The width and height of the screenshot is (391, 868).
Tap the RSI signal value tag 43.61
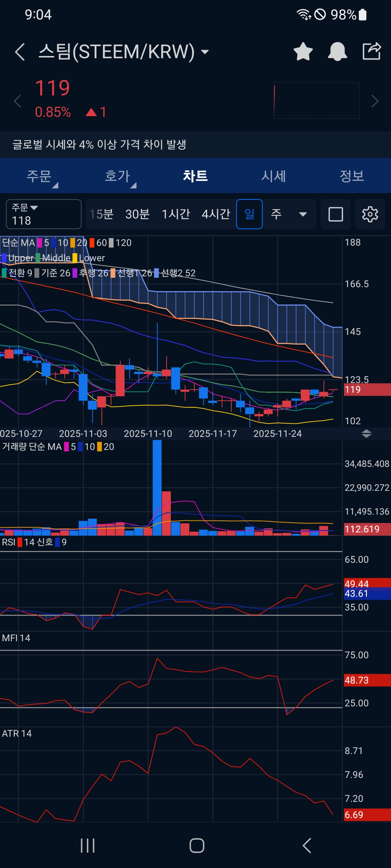pos(367,594)
